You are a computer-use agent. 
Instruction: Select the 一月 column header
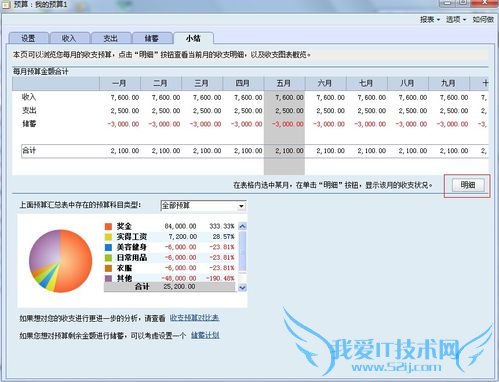point(120,83)
